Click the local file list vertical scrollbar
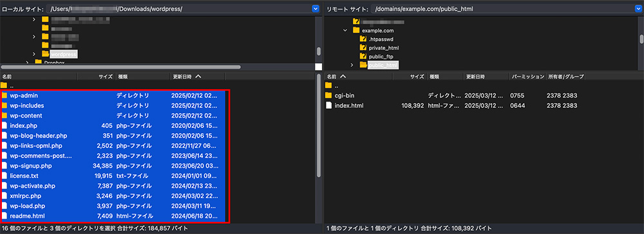The width and height of the screenshot is (644, 234). click(x=318, y=126)
